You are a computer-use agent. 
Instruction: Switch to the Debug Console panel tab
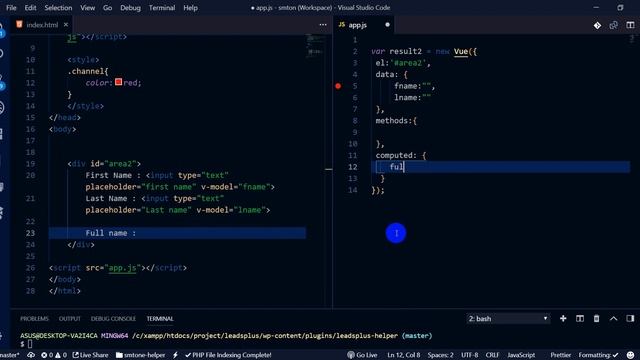coord(113,319)
